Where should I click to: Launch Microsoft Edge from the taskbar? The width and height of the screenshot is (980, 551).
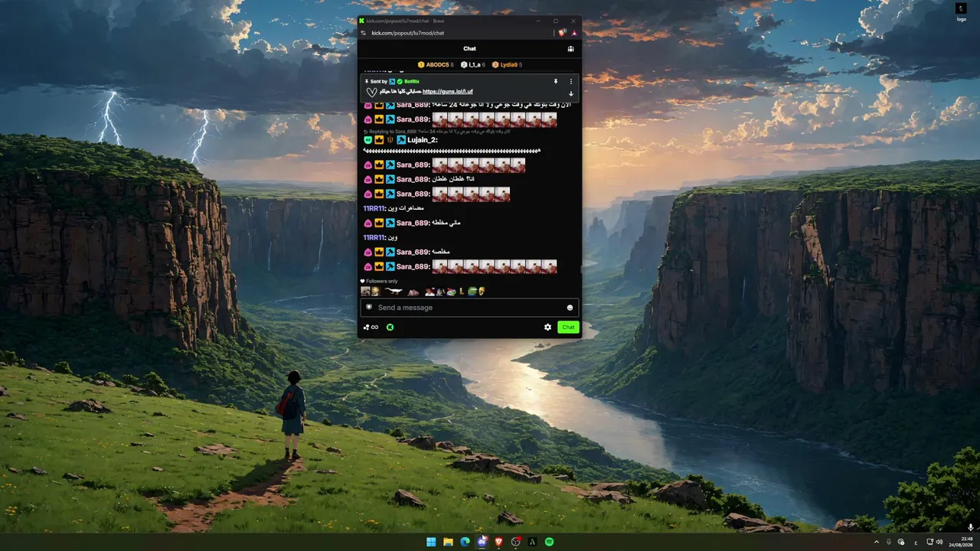(x=465, y=542)
